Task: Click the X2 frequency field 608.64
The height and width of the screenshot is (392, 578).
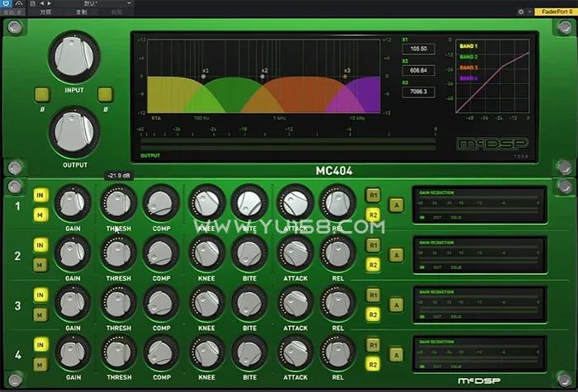Action: 419,70
